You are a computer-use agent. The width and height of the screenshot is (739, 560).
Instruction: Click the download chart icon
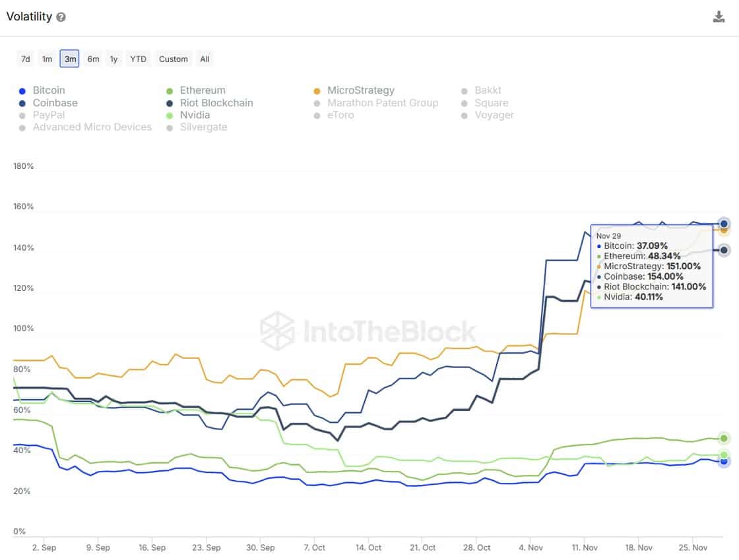(x=719, y=17)
